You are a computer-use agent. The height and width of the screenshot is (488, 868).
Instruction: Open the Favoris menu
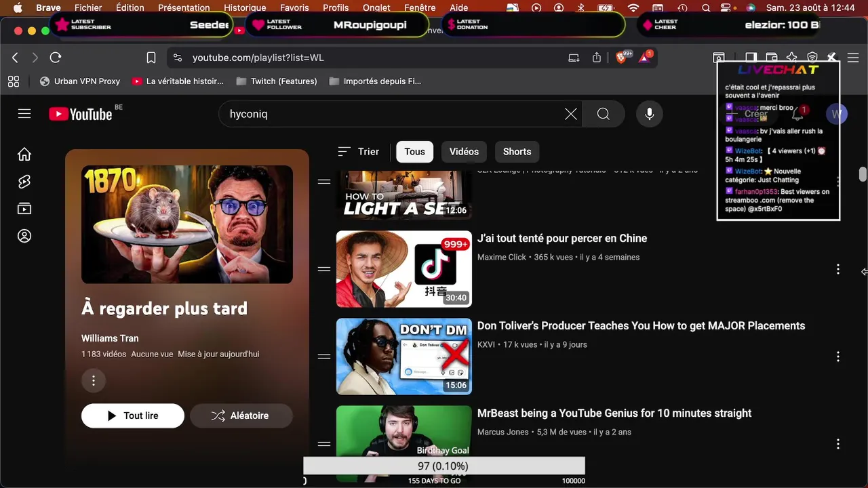(x=294, y=7)
